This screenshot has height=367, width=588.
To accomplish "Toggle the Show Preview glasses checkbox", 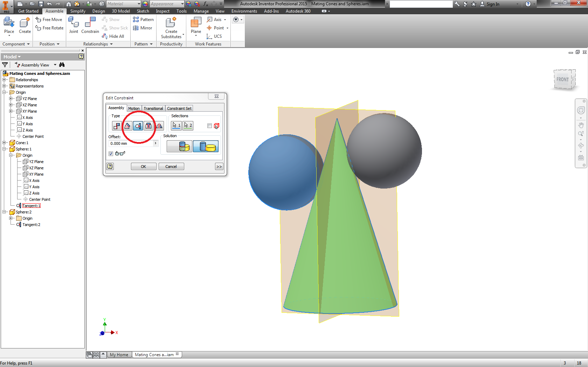I will coord(111,154).
